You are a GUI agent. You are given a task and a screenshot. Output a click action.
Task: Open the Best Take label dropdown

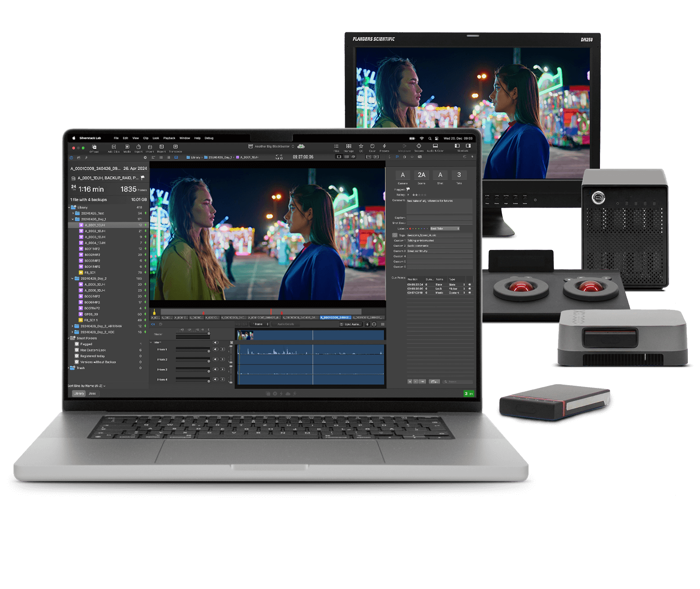pos(445,229)
